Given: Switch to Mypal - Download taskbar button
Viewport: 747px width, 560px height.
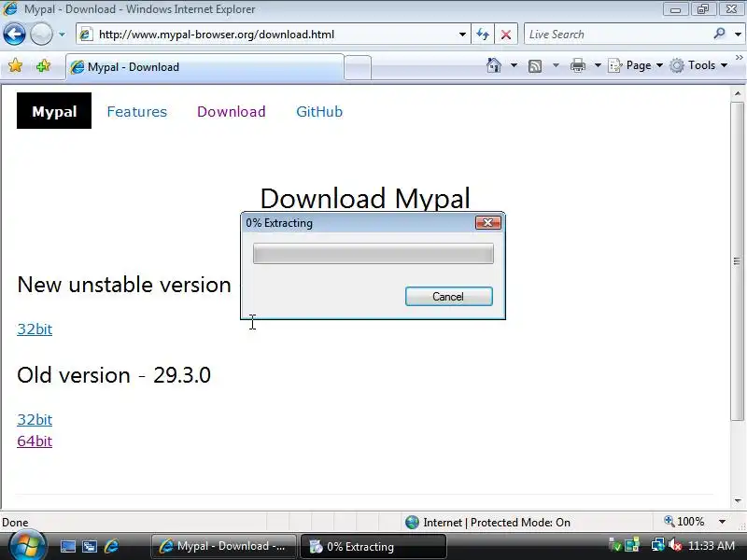Looking at the screenshot, I should click(x=224, y=546).
